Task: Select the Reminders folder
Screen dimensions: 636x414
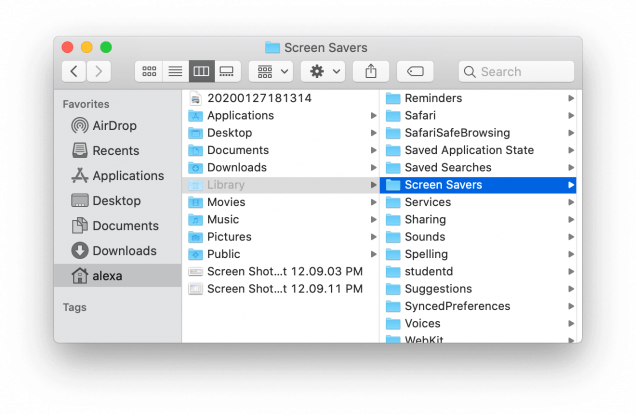Action: (x=478, y=98)
